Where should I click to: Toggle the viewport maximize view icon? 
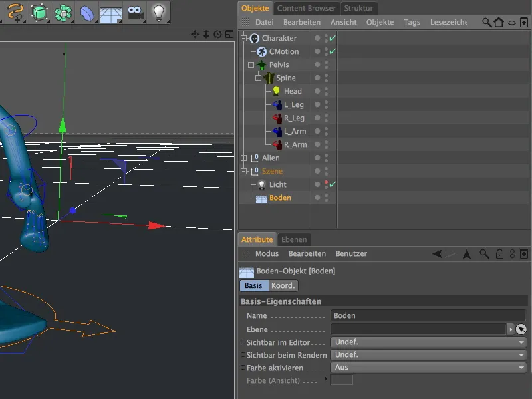pyautogui.click(x=229, y=34)
